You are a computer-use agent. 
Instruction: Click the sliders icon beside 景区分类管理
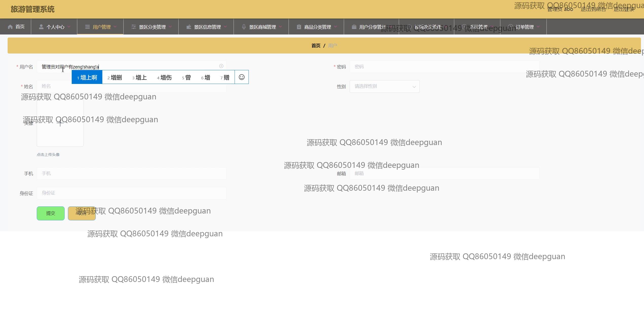point(134,27)
